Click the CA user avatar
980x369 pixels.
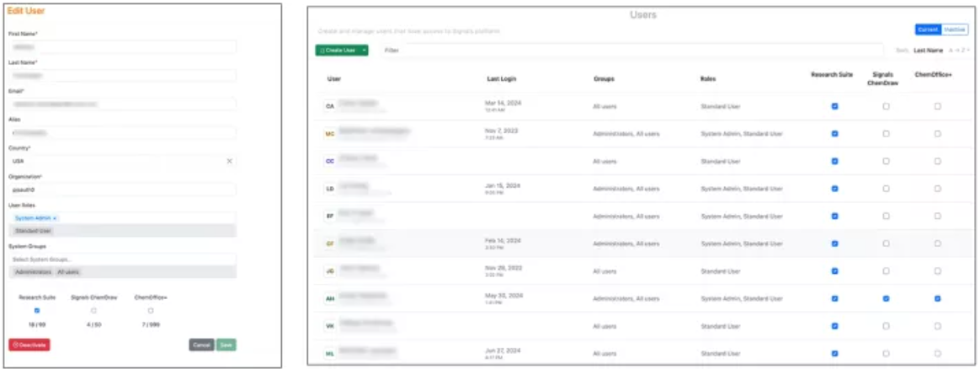[x=330, y=106]
